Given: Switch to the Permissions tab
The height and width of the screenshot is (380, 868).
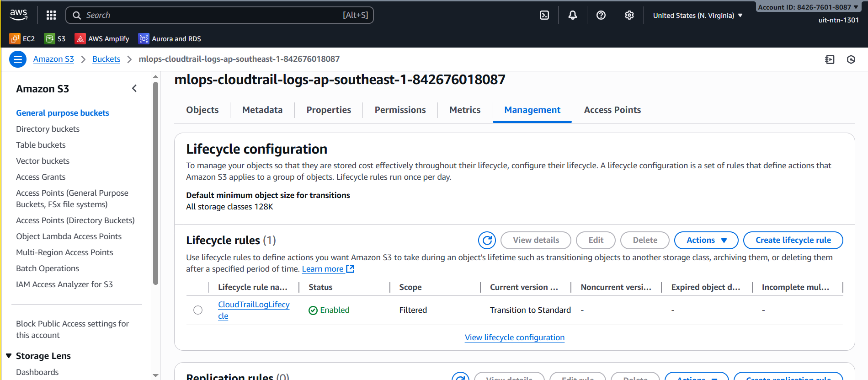Looking at the screenshot, I should (x=400, y=110).
